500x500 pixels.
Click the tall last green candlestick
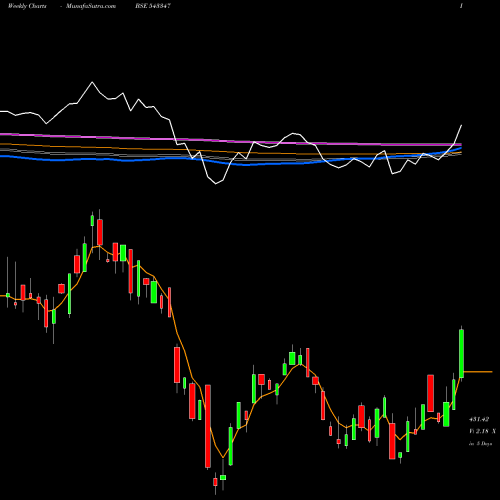tap(462, 353)
